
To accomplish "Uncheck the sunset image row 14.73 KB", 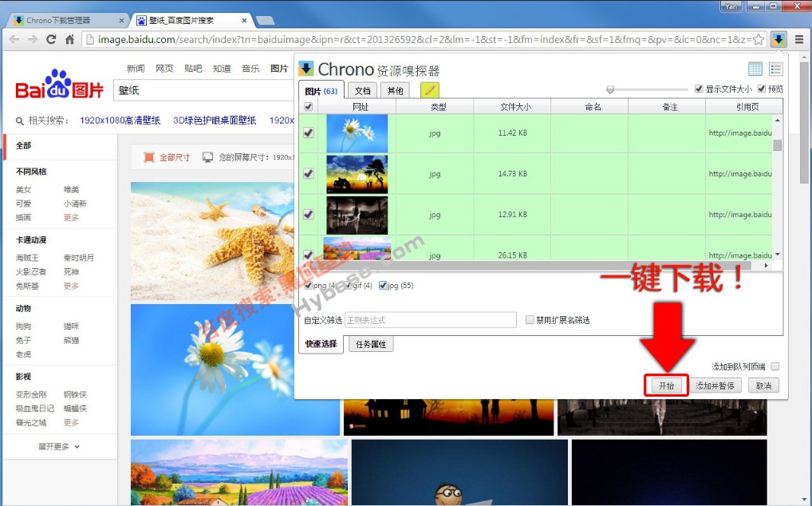I will coord(308,173).
